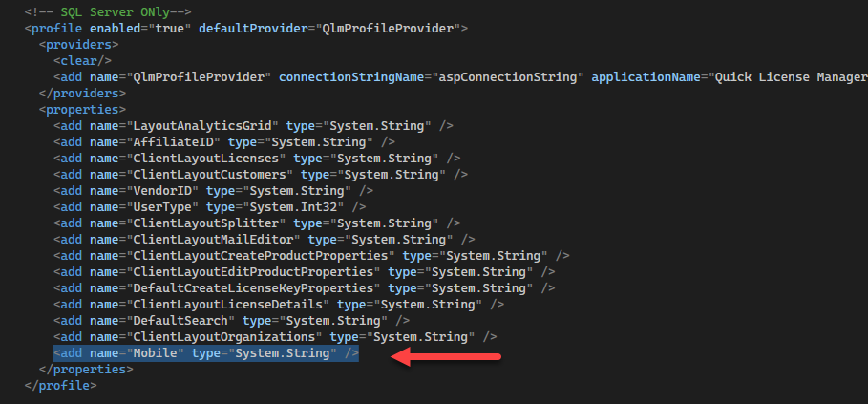Click the DefaultSearch property line
Image resolution: width=868 pixels, height=404 pixels.
(231, 321)
